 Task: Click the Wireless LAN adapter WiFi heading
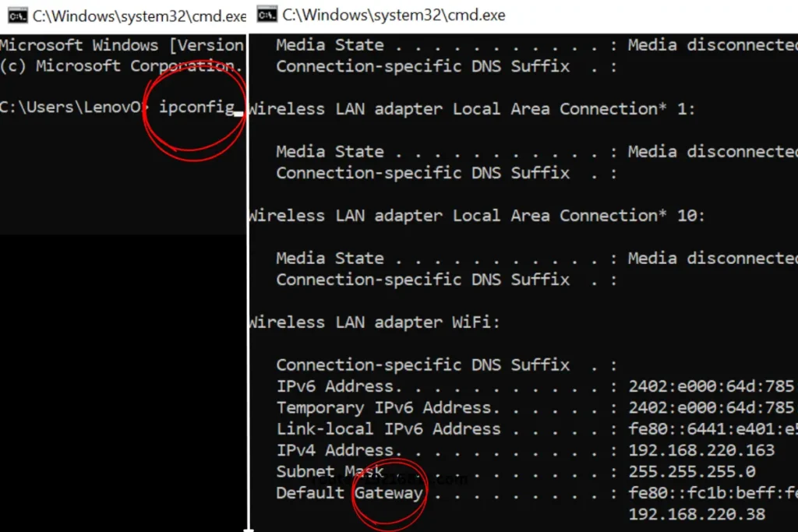tap(374, 322)
